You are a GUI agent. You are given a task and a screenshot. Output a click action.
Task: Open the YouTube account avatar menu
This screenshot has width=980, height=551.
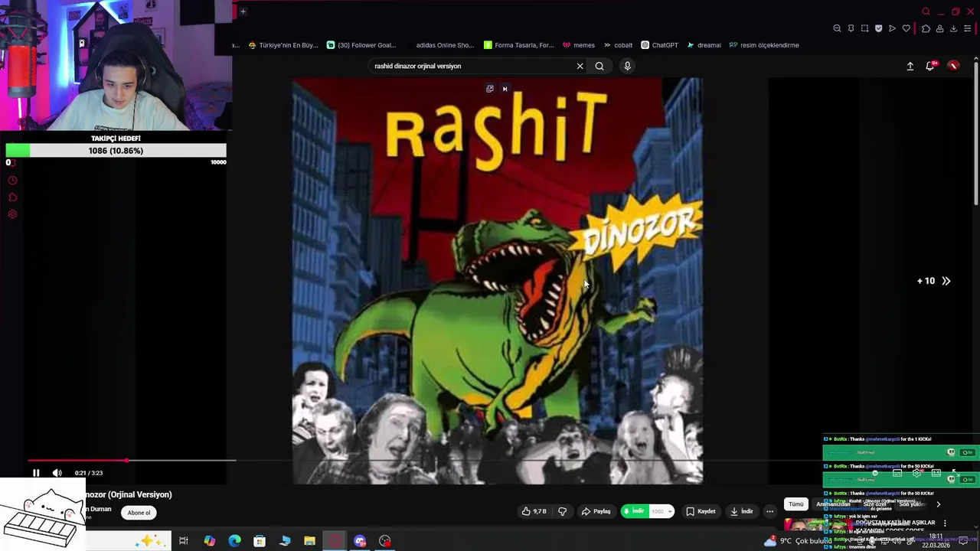click(x=953, y=67)
